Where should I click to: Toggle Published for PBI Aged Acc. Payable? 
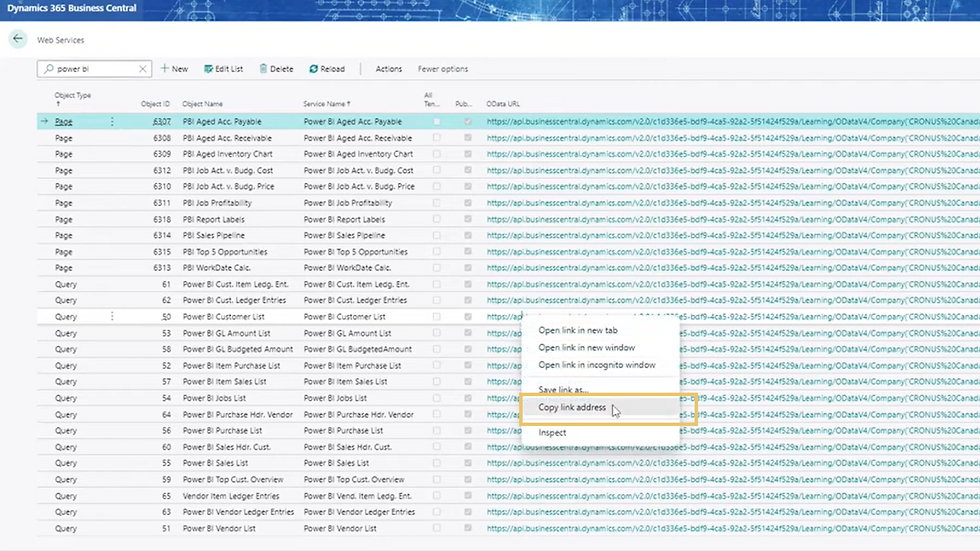pos(468,121)
